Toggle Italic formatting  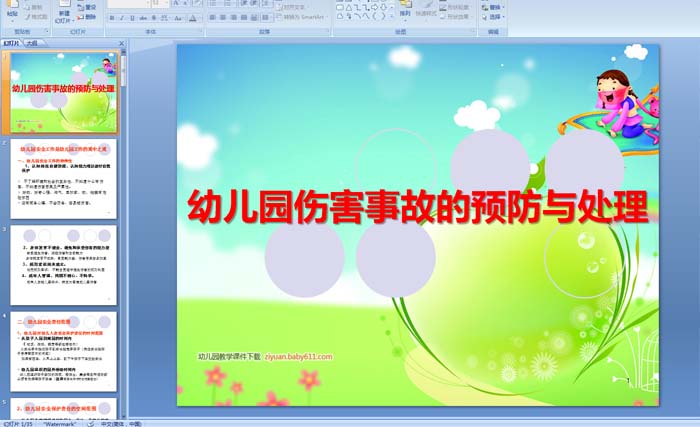point(122,18)
